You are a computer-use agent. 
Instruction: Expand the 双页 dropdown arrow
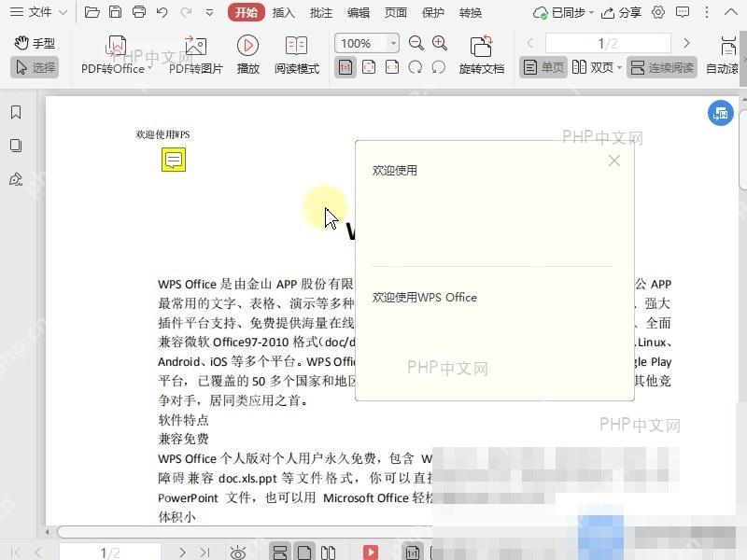[x=619, y=68]
